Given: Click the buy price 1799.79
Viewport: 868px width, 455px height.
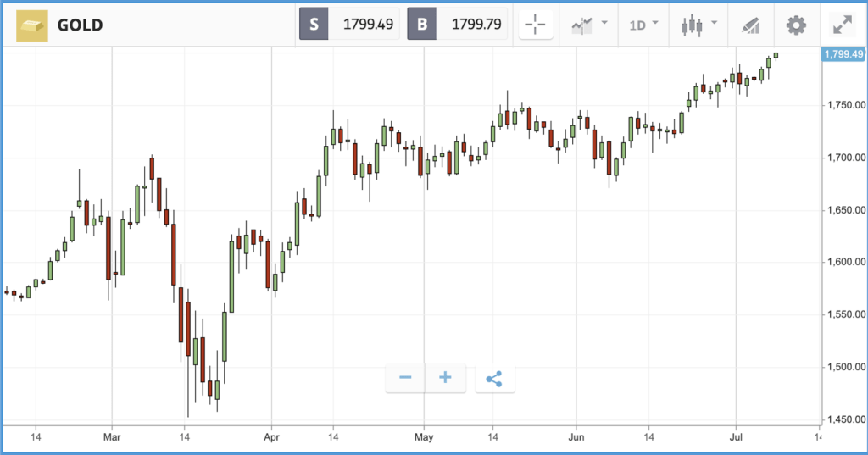Looking at the screenshot, I should pos(476,24).
